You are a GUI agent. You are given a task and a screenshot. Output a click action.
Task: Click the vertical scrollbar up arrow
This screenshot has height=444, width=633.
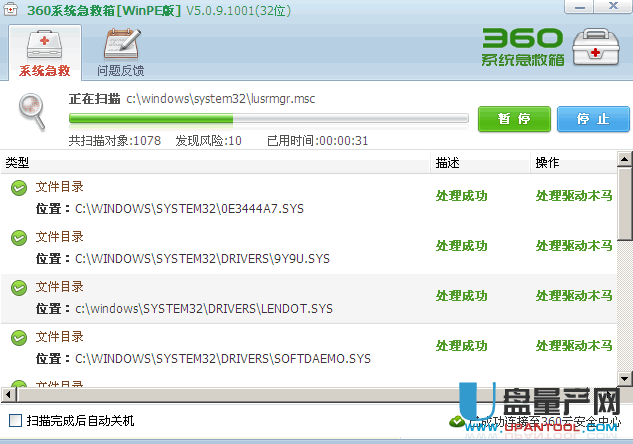pos(625,159)
